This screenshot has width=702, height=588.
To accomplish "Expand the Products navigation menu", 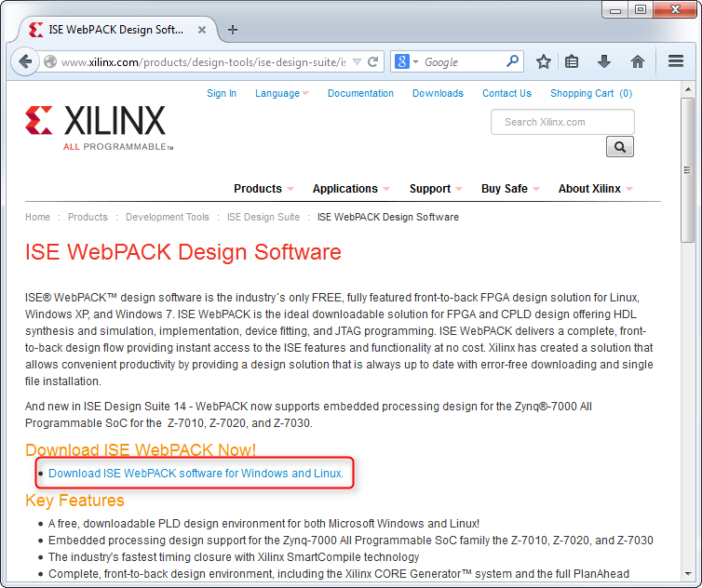I will (x=263, y=189).
